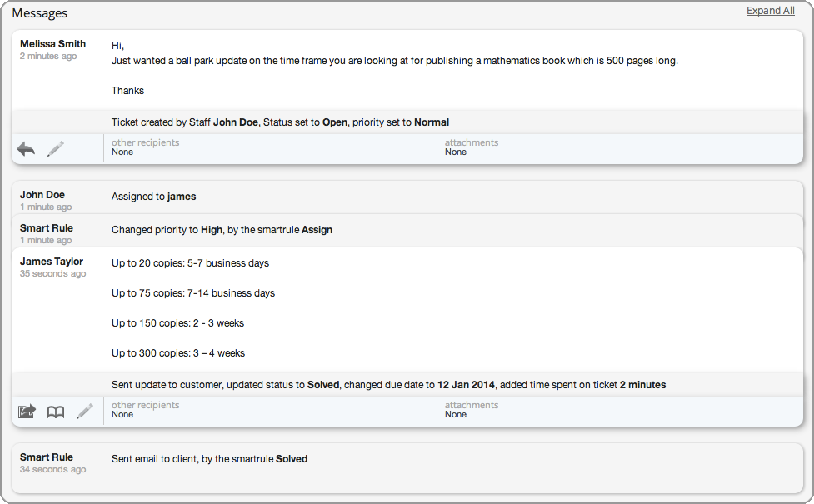Select the Smart Rule entry that sent email to client
The height and width of the screenshot is (504, 814).
(407, 467)
